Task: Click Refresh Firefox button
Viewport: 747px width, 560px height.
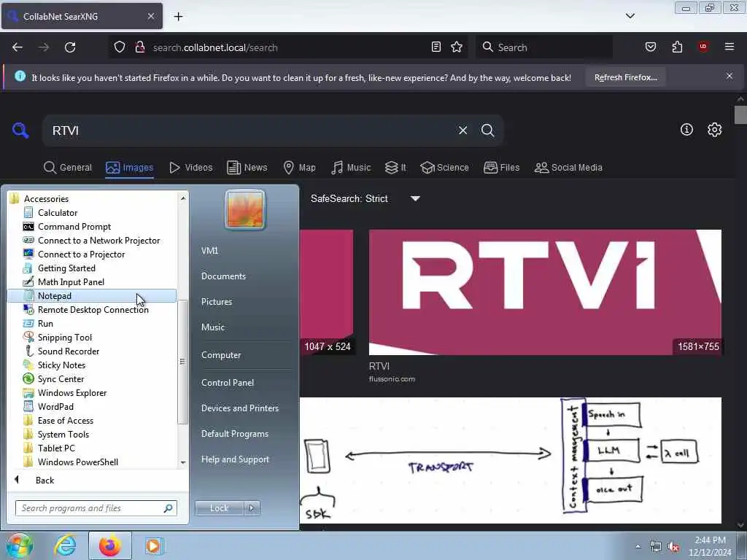Action: point(625,77)
